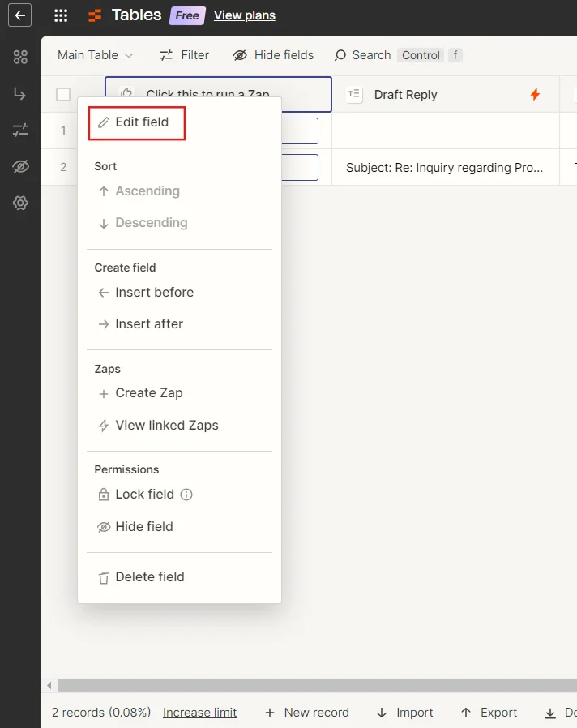Click the left-arrow icon beside Insert before

[104, 293]
